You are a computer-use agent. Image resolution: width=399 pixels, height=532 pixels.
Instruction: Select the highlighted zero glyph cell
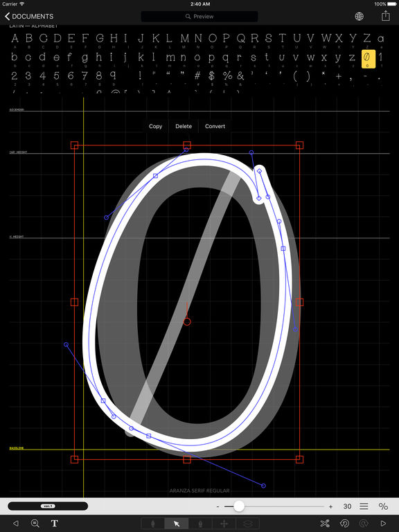tap(368, 59)
